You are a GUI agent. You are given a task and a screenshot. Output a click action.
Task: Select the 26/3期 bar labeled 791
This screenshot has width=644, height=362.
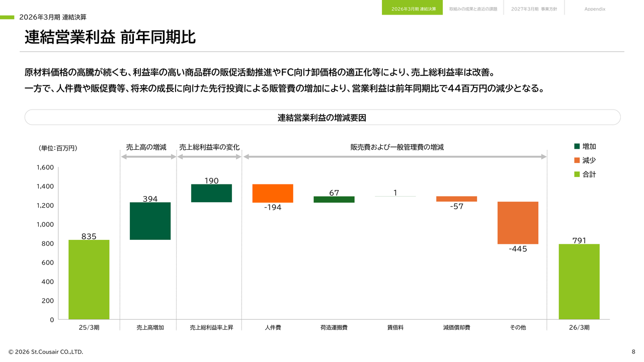pos(579,282)
